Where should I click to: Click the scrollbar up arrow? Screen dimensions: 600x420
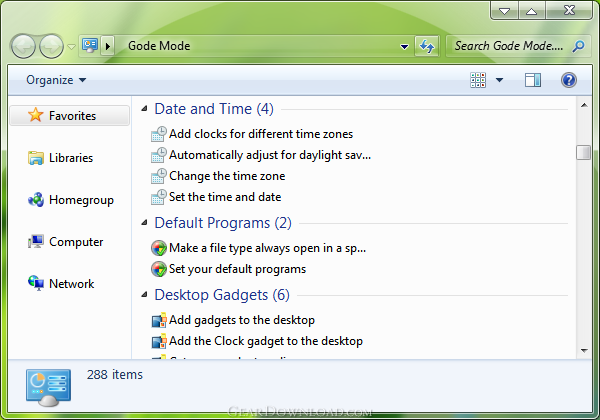[x=584, y=105]
